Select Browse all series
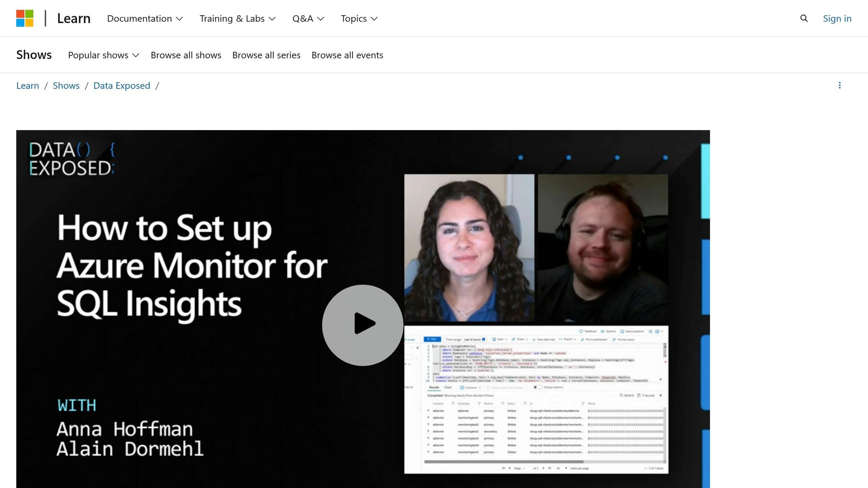868x488 pixels. click(266, 55)
